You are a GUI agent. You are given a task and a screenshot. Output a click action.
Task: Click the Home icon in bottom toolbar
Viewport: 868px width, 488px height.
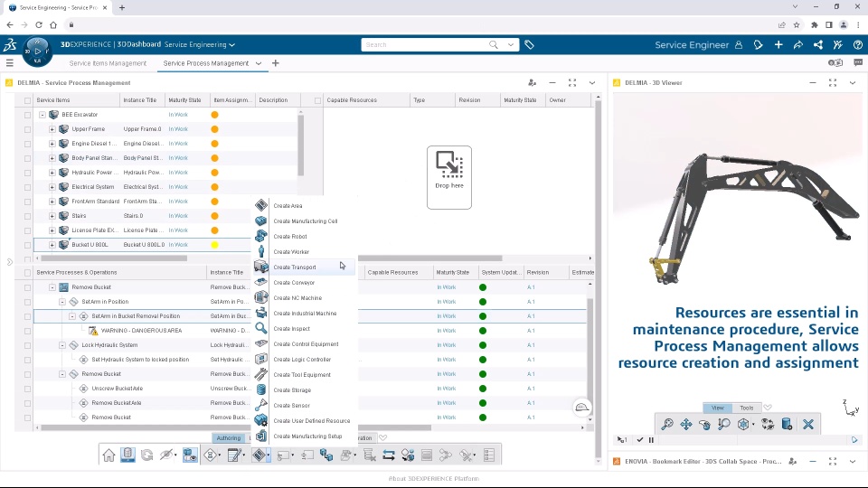[x=108, y=455]
